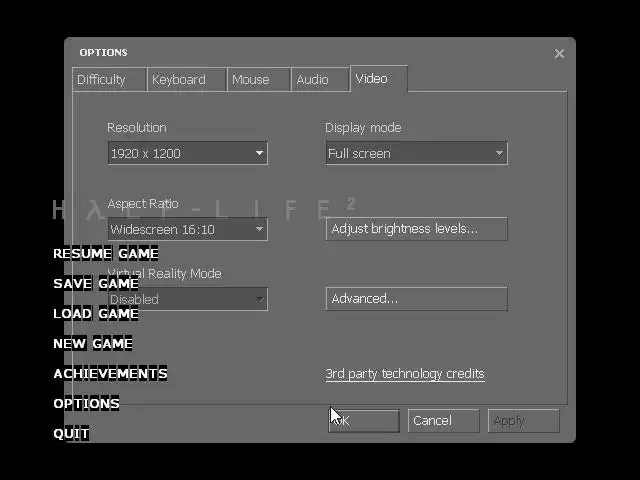This screenshot has width=640, height=480.
Task: Open Aspect Ratio Widescreen 16:10 dropdown
Action: 188,229
